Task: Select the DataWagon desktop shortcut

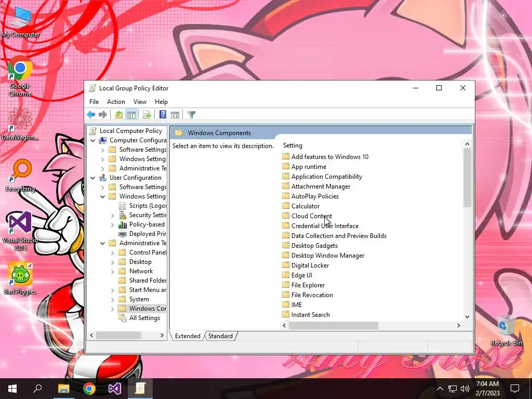Action: point(20,124)
